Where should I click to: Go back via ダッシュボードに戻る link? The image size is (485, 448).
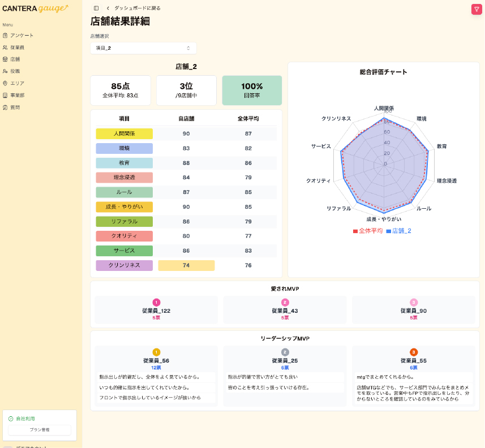(x=138, y=8)
